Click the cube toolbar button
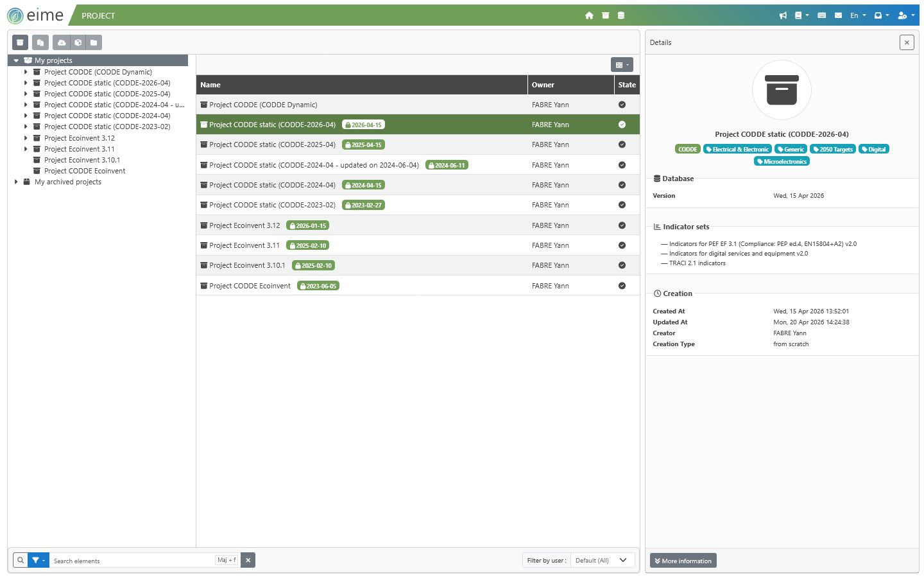Image resolution: width=924 pixels, height=578 pixels. point(78,42)
